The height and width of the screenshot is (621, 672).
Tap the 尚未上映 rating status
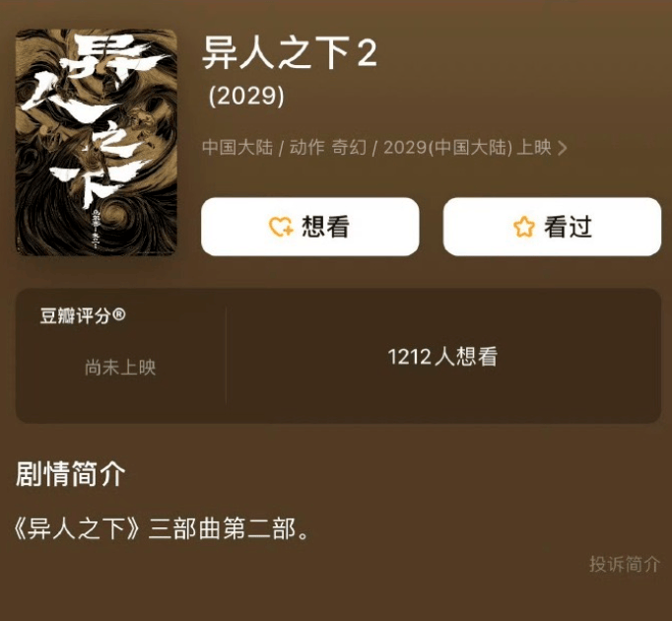[120, 368]
